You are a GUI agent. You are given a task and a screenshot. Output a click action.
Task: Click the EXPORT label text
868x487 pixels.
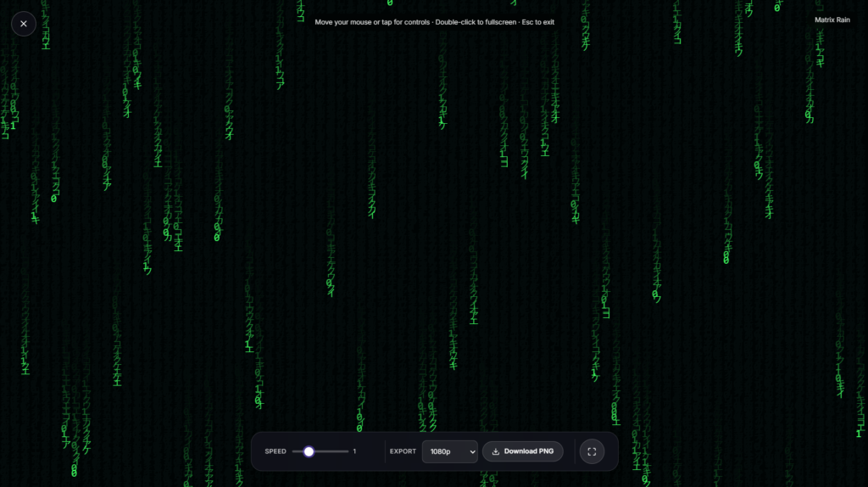403,451
